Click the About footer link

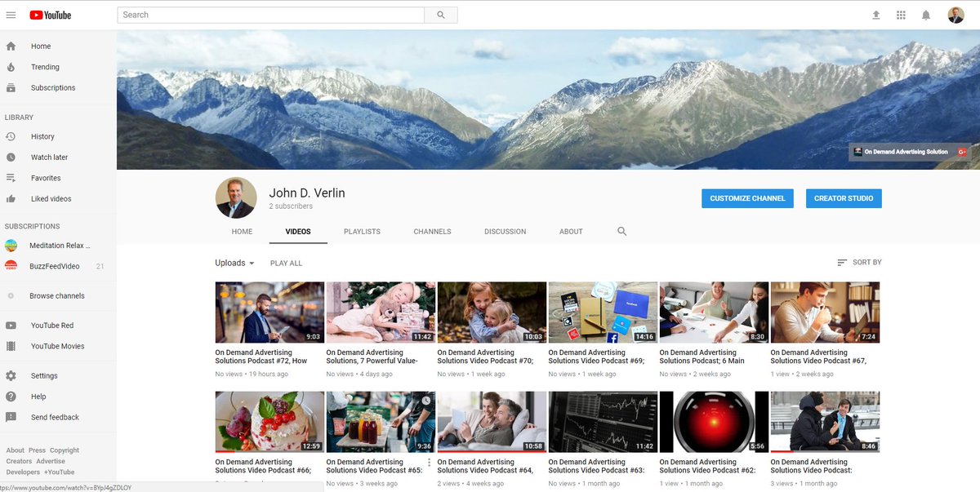pos(16,450)
